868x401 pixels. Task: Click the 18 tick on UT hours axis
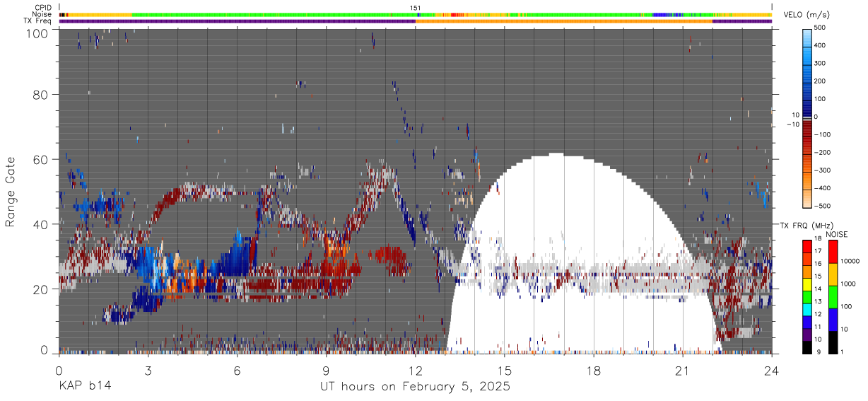594,370
